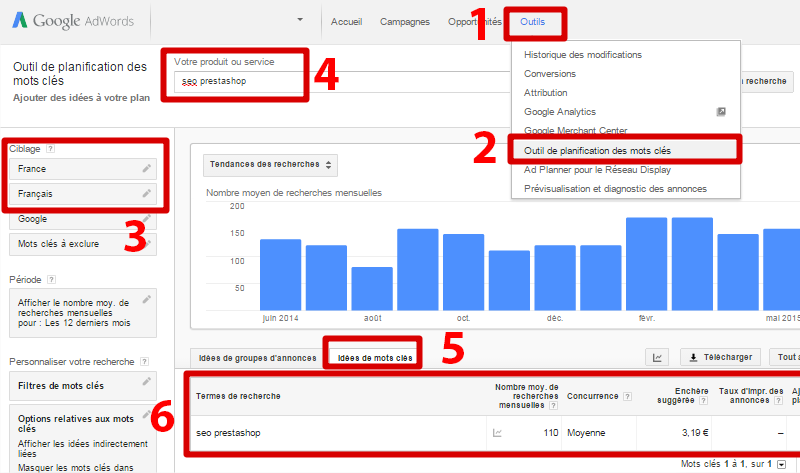The height and width of the screenshot is (473, 800).
Task: Sort by Termes de recherche column
Action: [238, 396]
